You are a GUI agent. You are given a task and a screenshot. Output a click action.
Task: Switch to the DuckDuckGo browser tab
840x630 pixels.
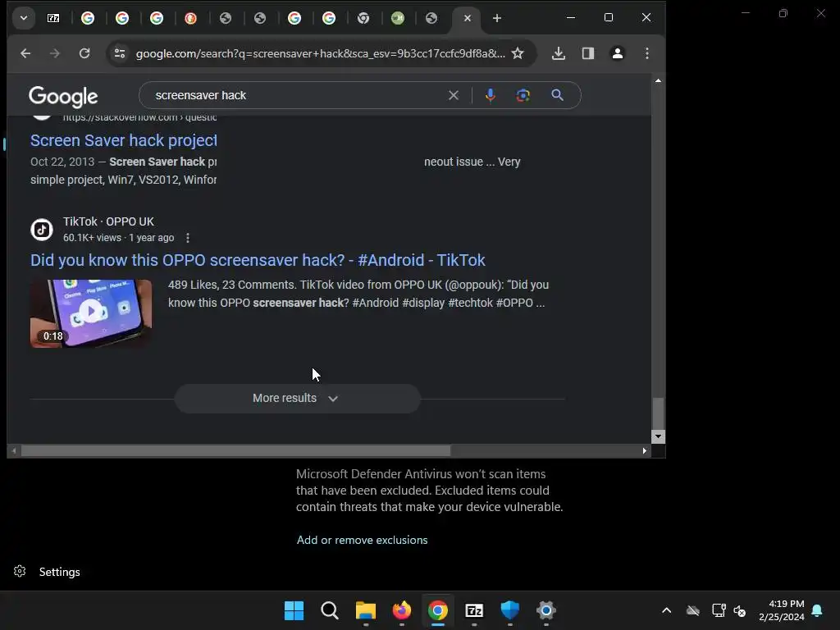190,18
